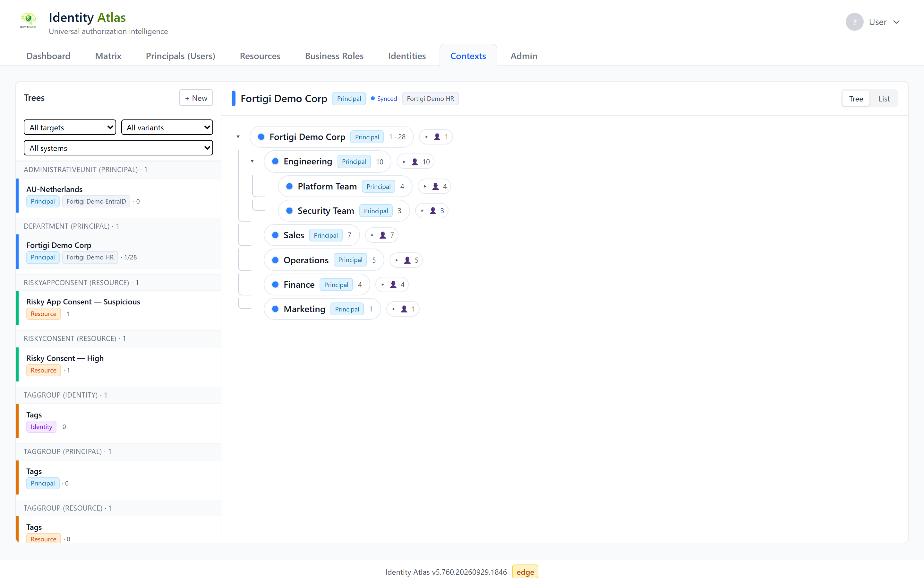
Task: Click the Principal badge in the header
Action: pyautogui.click(x=349, y=99)
